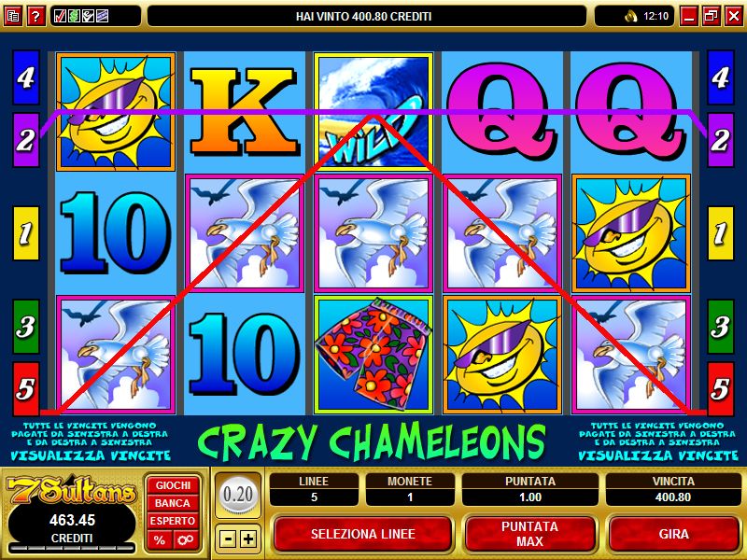Toggle red payline 5 on the right
This screenshot has height=560, width=747.
[x=720, y=389]
